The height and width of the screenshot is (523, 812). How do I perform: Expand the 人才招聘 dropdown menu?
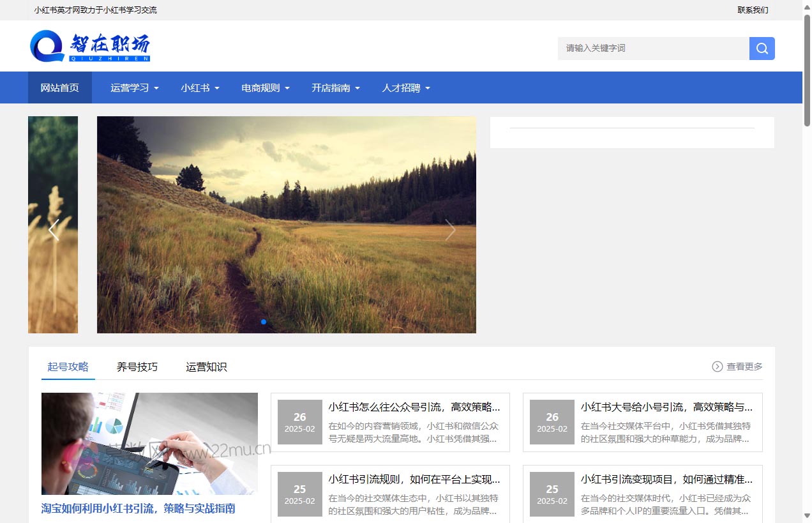point(405,87)
